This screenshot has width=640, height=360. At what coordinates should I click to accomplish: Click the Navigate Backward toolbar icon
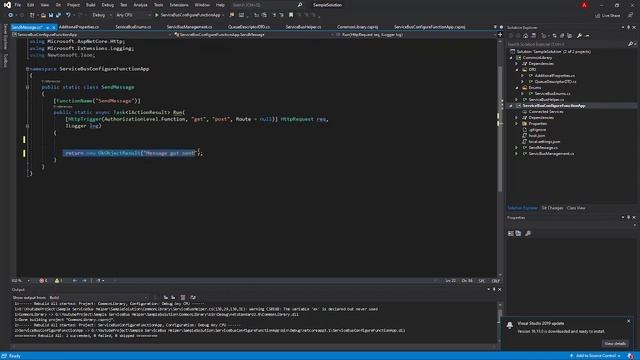click(x=10, y=15)
